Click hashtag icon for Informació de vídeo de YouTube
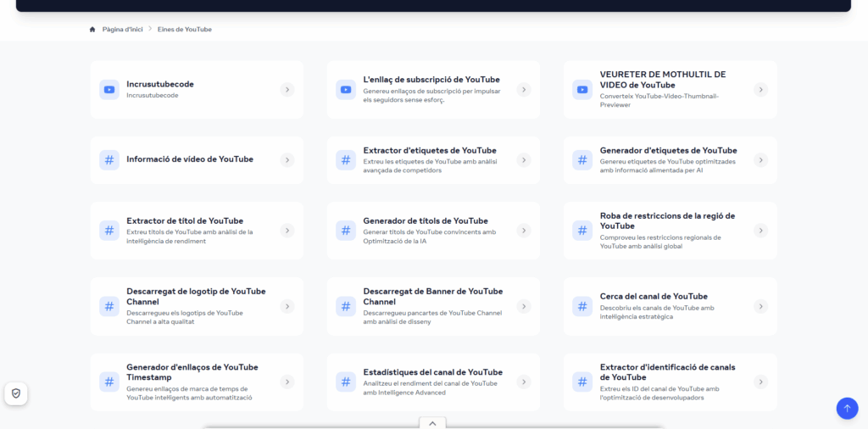The height and width of the screenshot is (429, 868). 109,160
